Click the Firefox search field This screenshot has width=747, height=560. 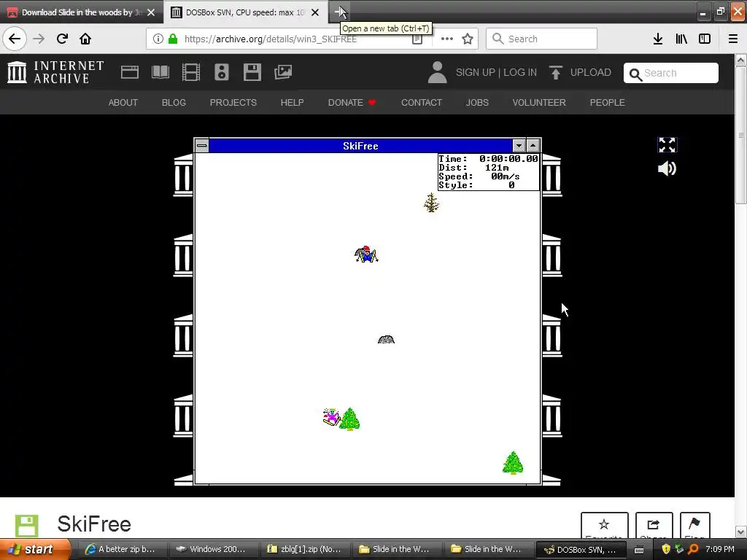tap(541, 39)
